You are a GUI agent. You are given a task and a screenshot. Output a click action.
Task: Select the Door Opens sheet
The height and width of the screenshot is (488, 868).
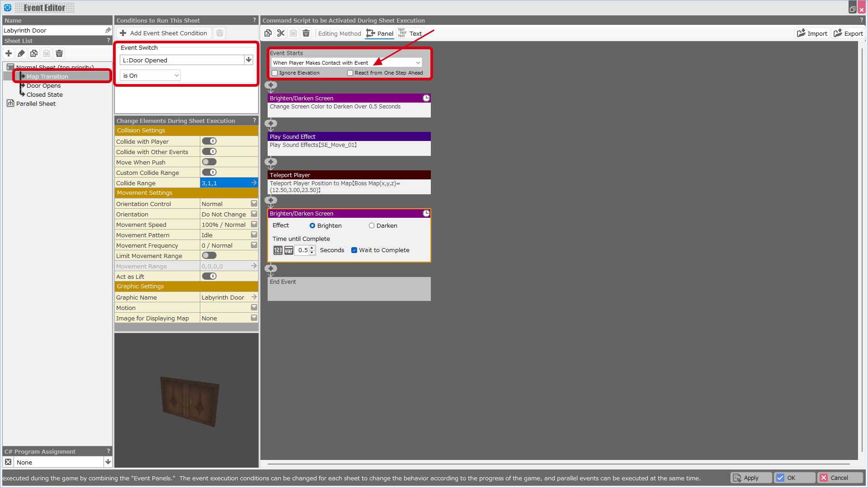click(43, 85)
